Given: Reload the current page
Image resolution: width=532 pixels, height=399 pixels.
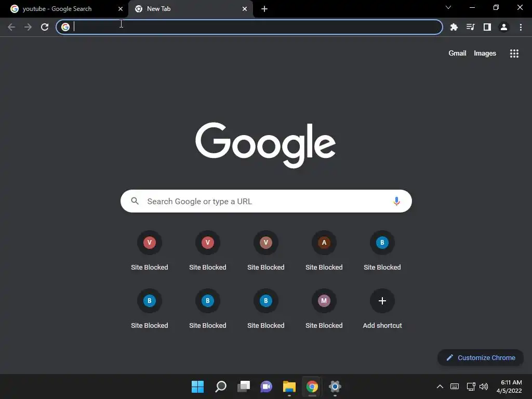Looking at the screenshot, I should pyautogui.click(x=45, y=27).
